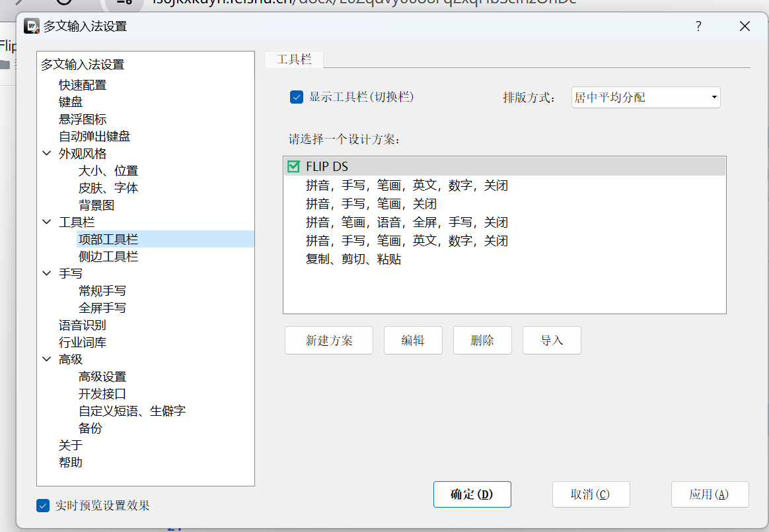The width and height of the screenshot is (769, 532).
Task: Click the question mark help button
Action: [698, 26]
